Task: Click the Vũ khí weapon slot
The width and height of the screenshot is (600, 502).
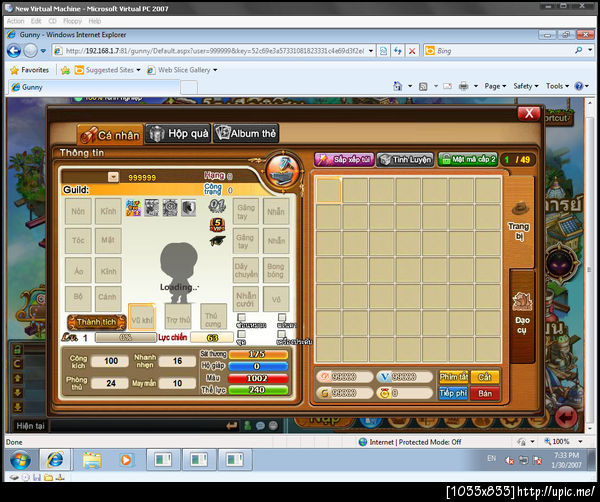Action: pyautogui.click(x=142, y=317)
